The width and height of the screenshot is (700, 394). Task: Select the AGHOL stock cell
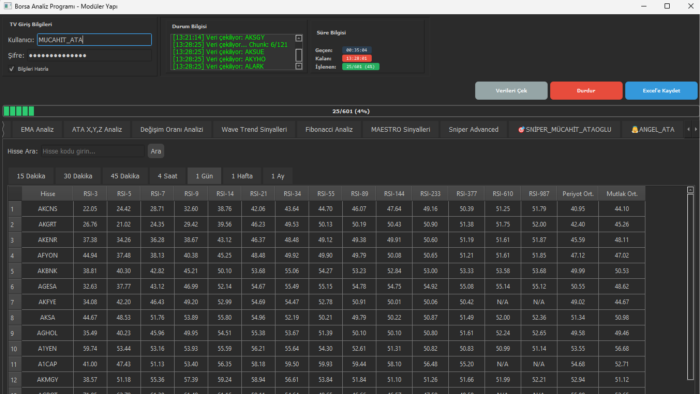(47, 333)
